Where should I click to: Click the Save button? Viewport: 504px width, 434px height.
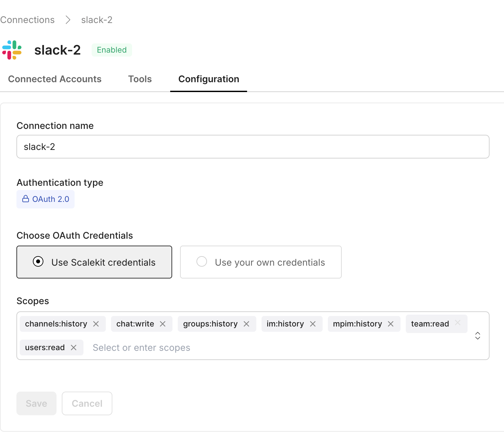(x=36, y=403)
